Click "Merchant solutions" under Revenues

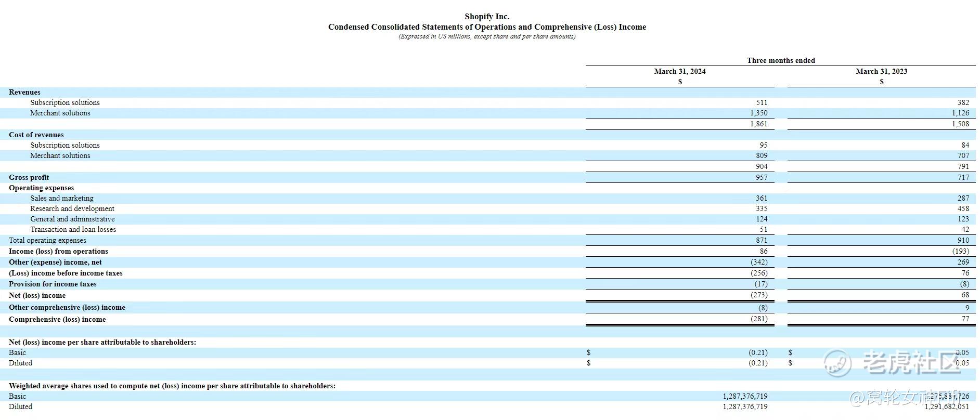coord(60,113)
